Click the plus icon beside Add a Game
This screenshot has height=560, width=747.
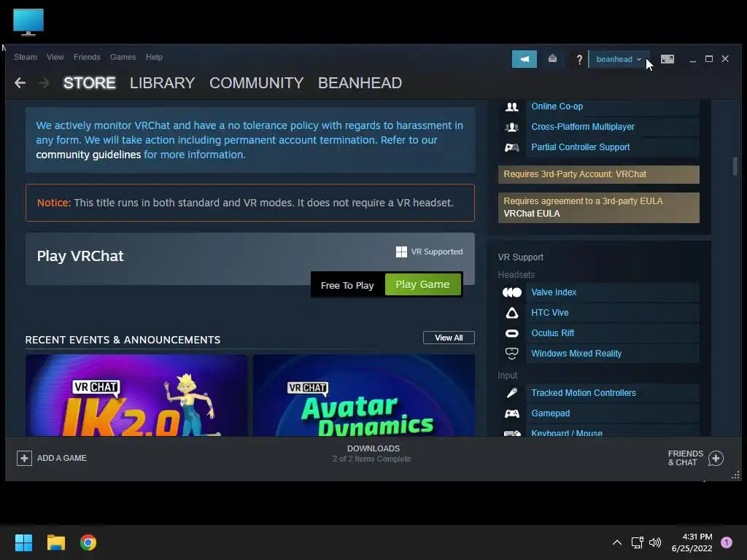pos(24,458)
